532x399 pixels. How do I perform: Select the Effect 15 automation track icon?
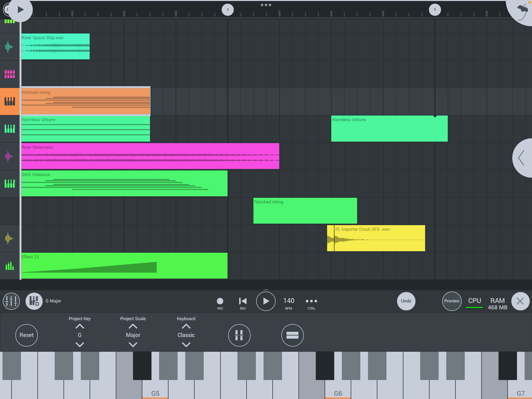10,266
